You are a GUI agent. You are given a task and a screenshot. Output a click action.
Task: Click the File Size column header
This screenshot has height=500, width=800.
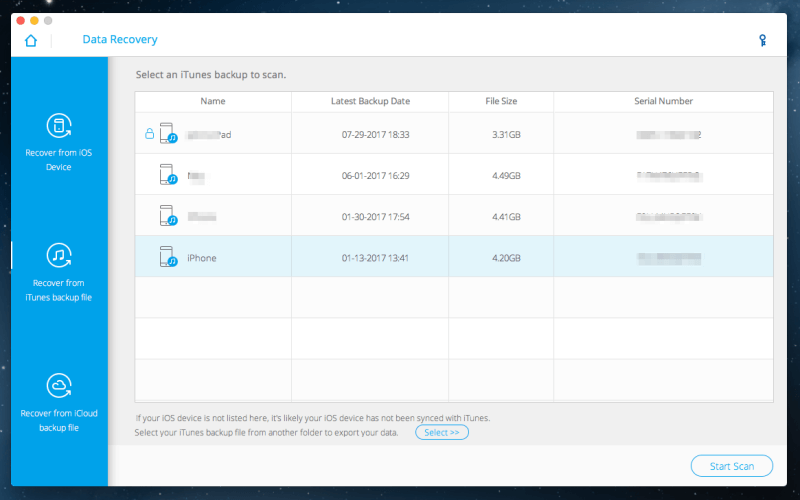point(500,101)
